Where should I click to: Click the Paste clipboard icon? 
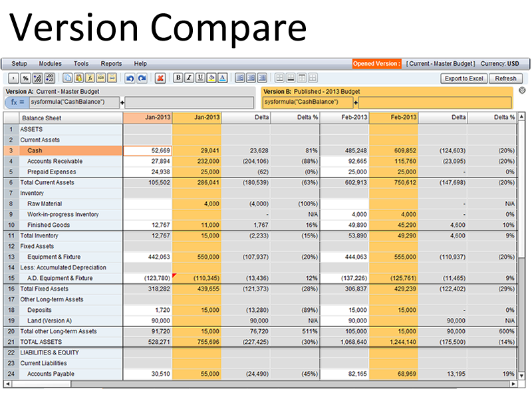point(79,78)
